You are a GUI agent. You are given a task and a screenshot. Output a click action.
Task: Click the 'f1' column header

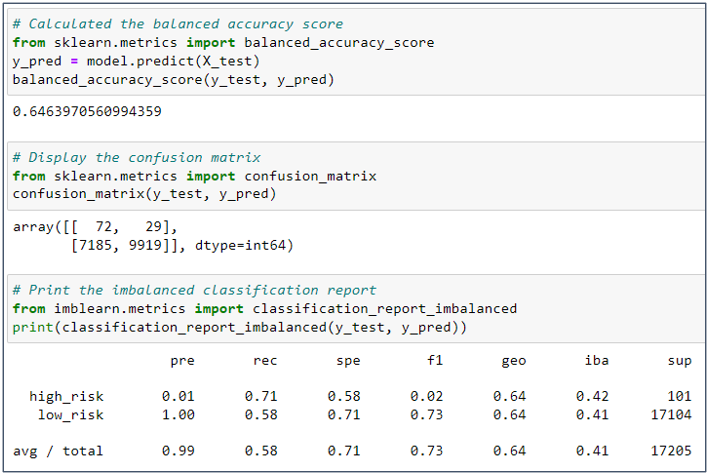pos(435,360)
